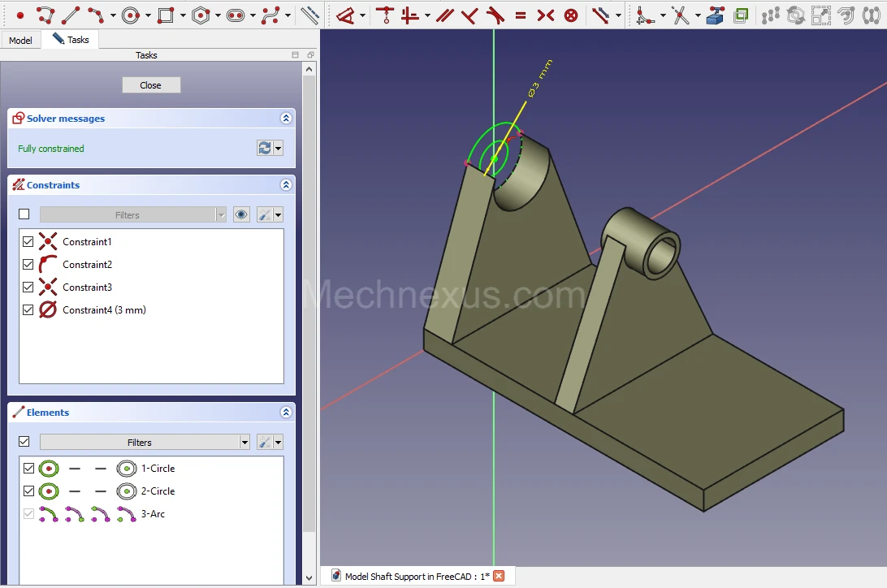The height and width of the screenshot is (588, 887).
Task: Click the Toggle Construction Geometry icon
Action: coord(309,15)
